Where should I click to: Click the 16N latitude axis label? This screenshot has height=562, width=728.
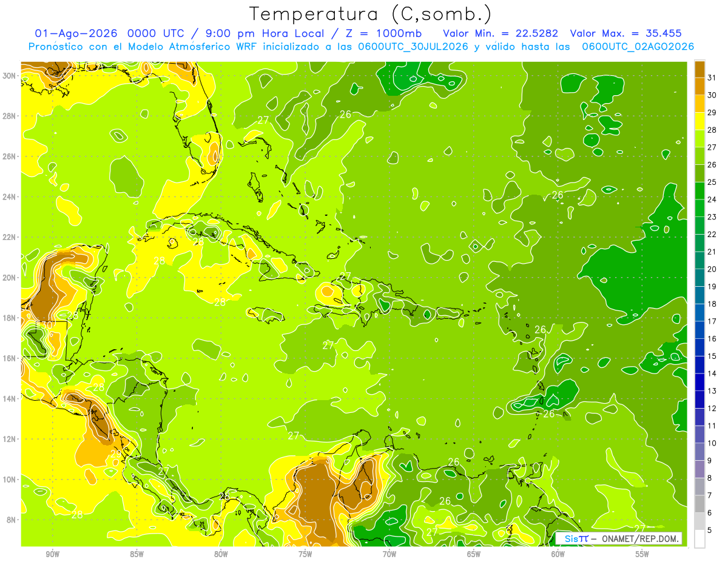(x=10, y=358)
